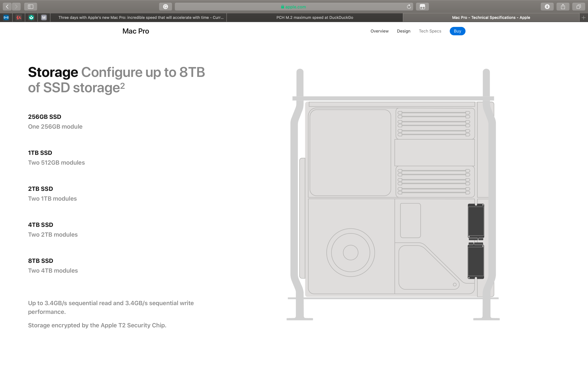
Task: Click the Buy button
Action: coord(457,31)
